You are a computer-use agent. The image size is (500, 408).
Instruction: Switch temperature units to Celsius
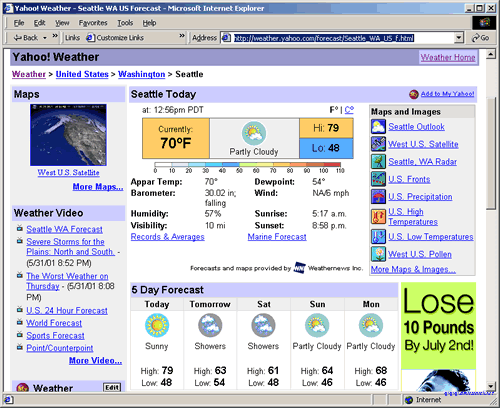[349, 110]
